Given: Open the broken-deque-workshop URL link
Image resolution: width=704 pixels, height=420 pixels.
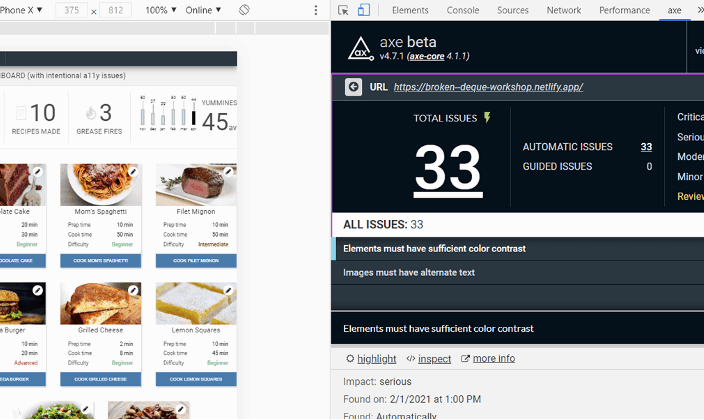Looking at the screenshot, I should pyautogui.click(x=488, y=87).
